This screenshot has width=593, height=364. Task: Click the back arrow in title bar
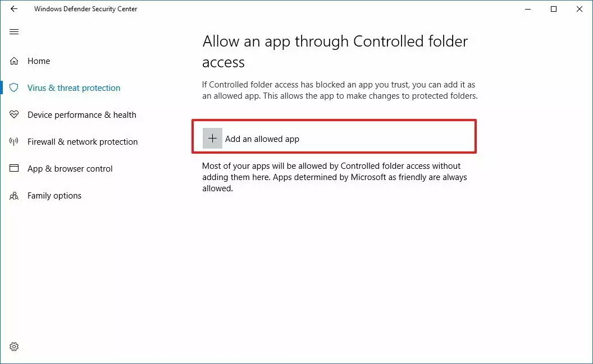pos(14,9)
